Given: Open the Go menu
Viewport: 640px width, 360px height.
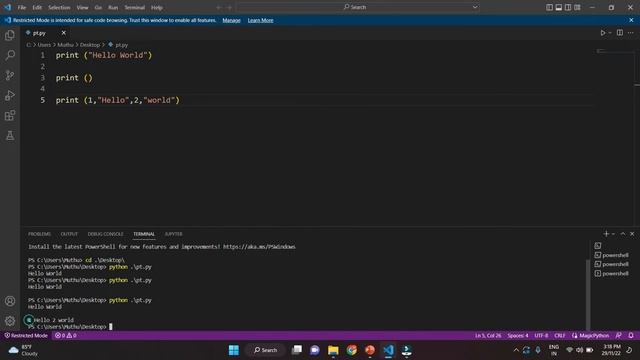Looking at the screenshot, I should point(98,7).
